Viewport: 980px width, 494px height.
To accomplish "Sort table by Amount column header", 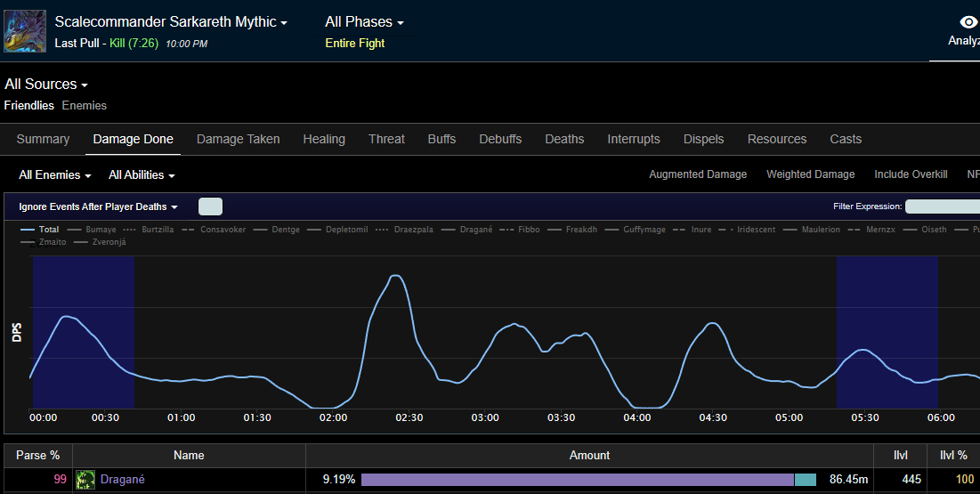I will pyautogui.click(x=589, y=455).
